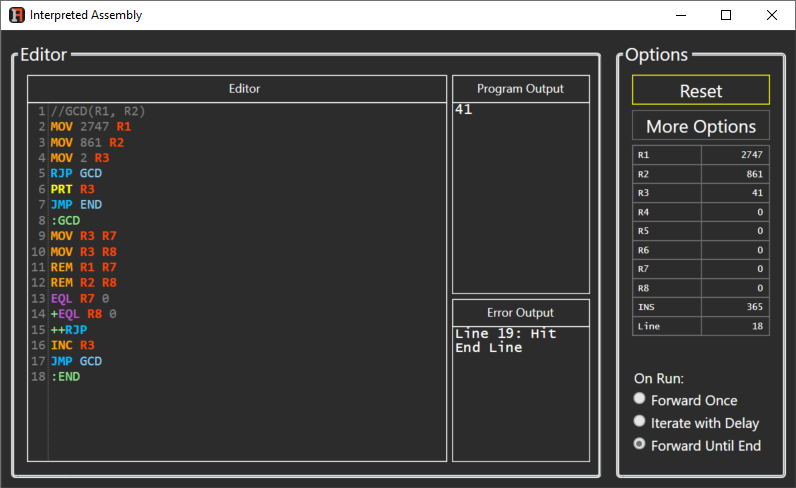The height and width of the screenshot is (488, 796).
Task: Click the Reset button
Action: point(701,90)
